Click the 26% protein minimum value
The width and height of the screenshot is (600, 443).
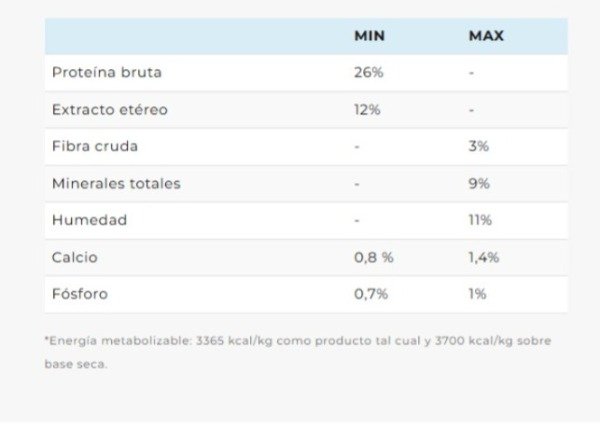pyautogui.click(x=368, y=73)
